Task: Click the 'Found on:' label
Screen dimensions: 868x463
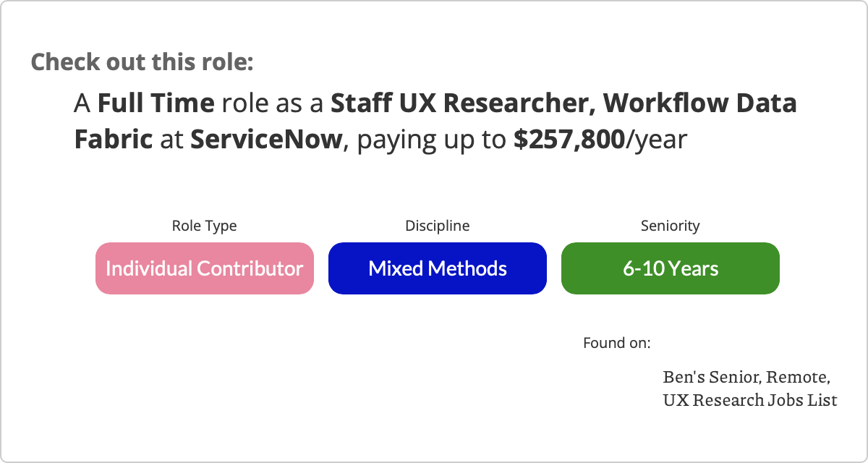Action: 617,342
